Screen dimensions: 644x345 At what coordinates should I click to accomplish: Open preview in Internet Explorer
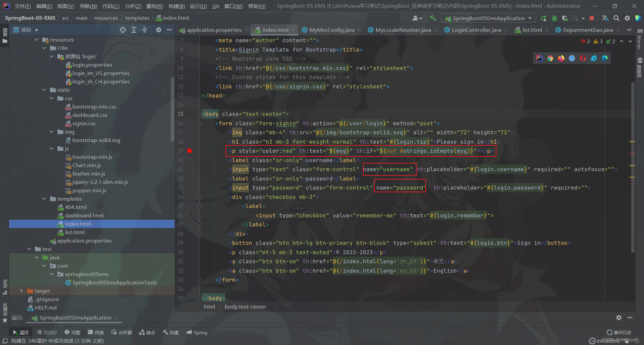click(594, 58)
